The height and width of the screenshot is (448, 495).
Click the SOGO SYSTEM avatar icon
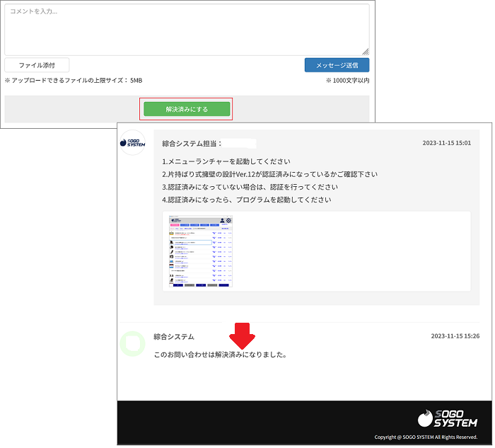133,143
